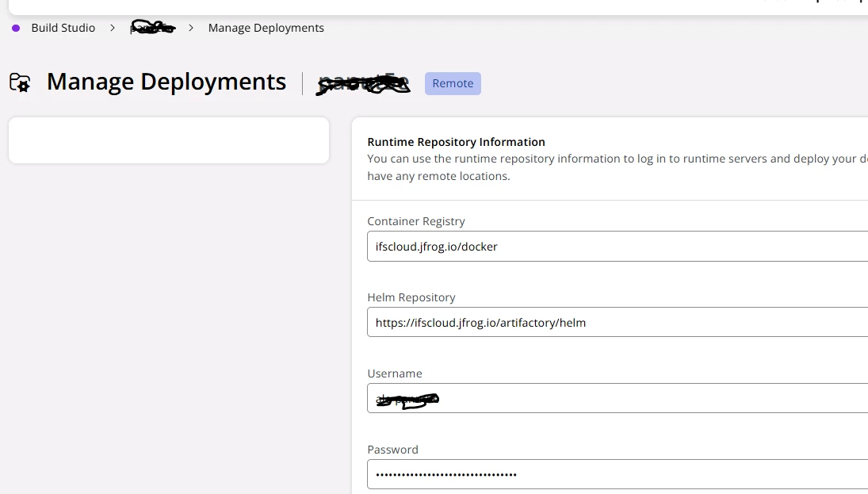Screen dimensions: 868x494
Task: Click the Username label
Action: (395, 373)
